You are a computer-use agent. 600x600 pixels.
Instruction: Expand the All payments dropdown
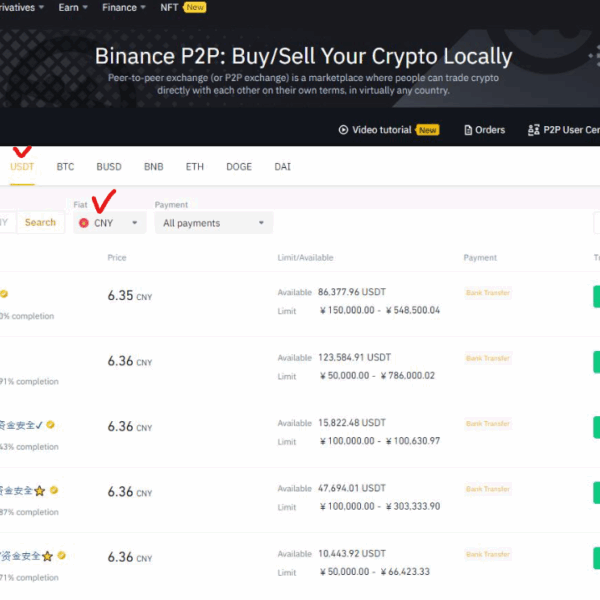click(x=214, y=223)
